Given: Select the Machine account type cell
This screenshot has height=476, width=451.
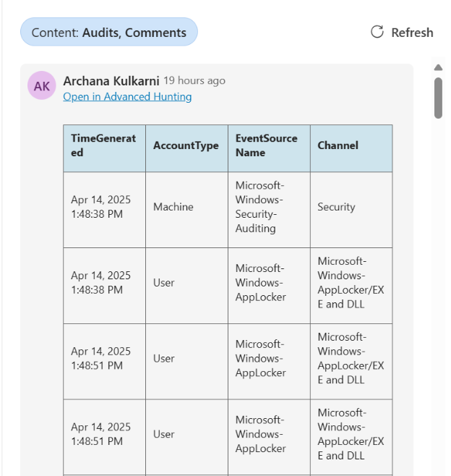Looking at the screenshot, I should pos(173,207).
